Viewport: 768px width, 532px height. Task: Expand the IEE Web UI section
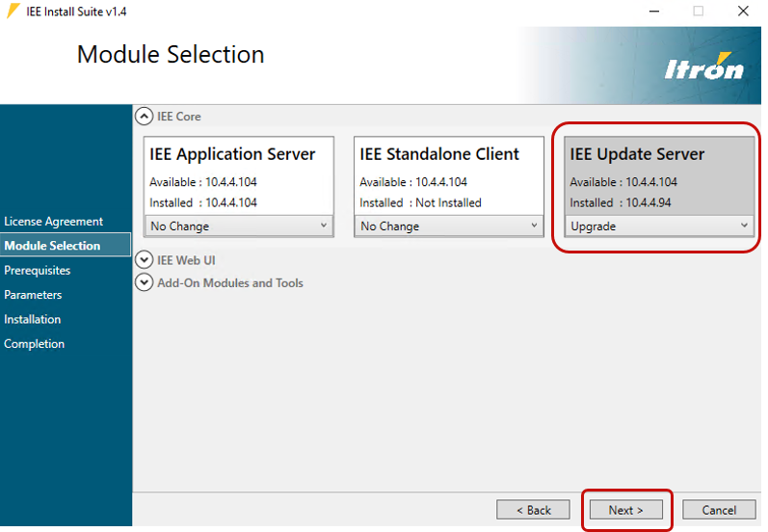point(144,259)
